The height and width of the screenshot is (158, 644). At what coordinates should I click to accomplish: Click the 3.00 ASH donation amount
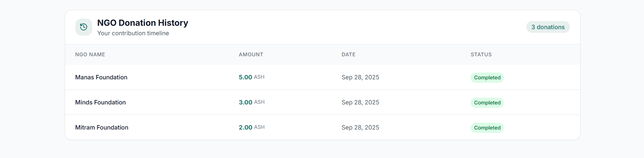tap(251, 102)
